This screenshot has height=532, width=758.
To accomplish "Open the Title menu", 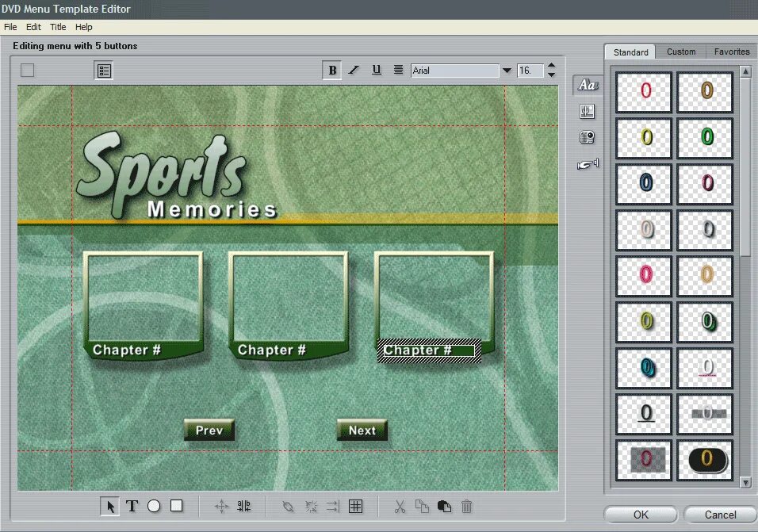I will coord(58,27).
